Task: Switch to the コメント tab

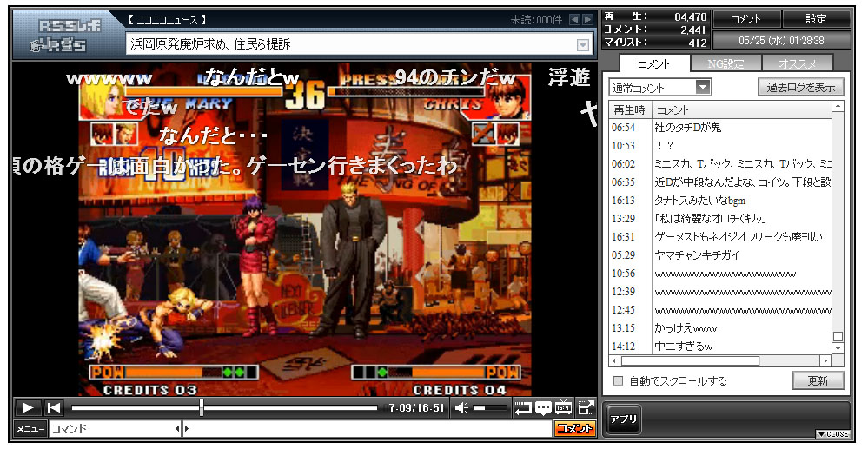Action: pos(653,64)
